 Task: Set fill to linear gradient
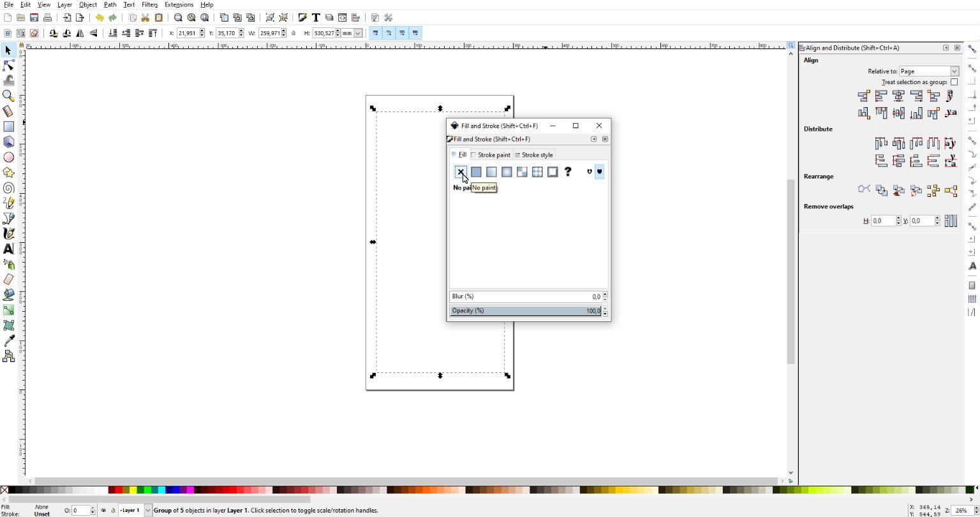[491, 171]
